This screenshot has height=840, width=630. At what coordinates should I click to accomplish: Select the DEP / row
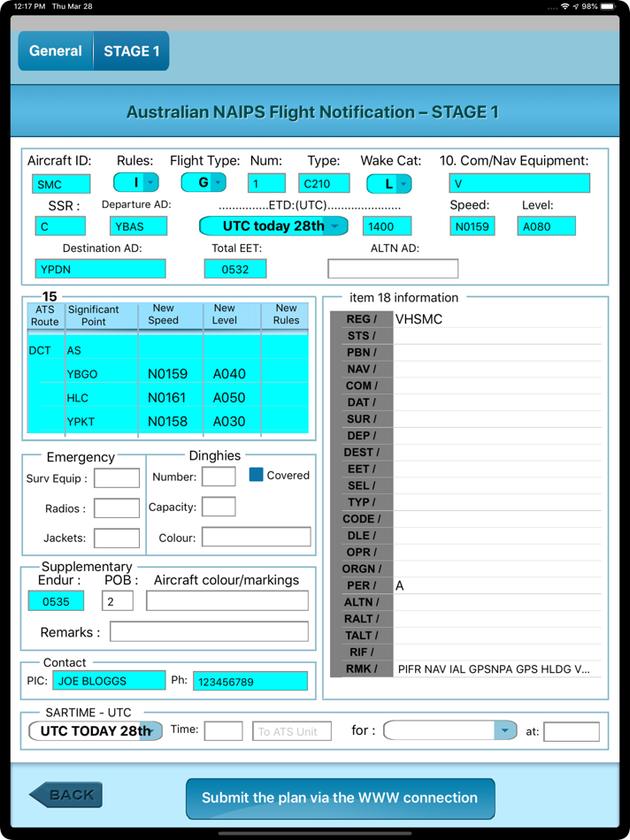click(466, 436)
